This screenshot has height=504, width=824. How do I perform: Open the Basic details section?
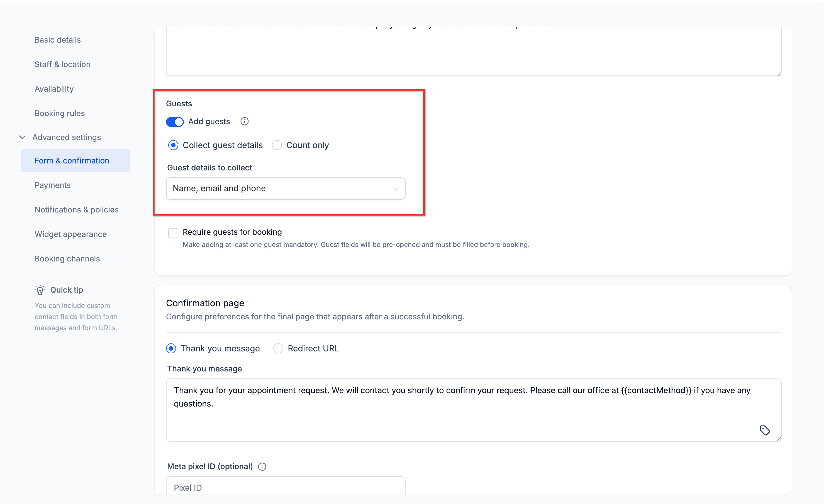point(57,40)
